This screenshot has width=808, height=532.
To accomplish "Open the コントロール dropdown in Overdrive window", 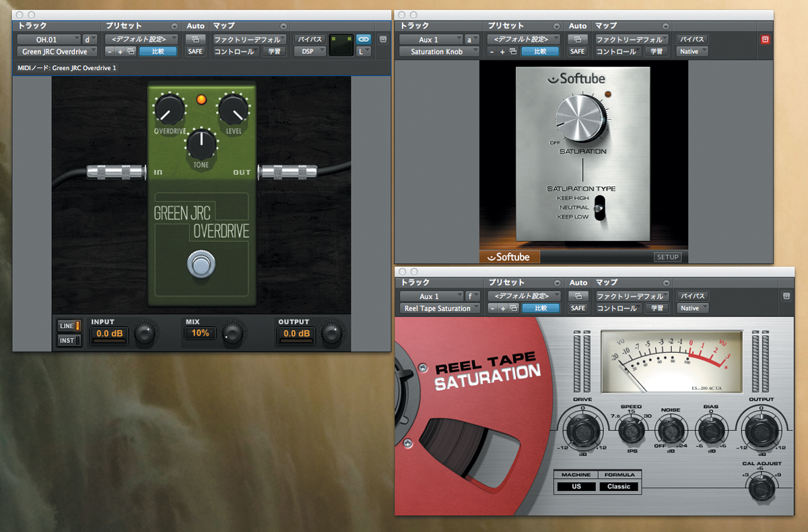I will click(236, 51).
